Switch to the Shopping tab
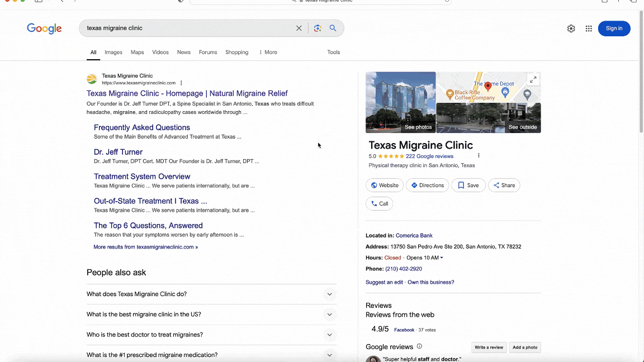Screen dimensions: 644x362 point(236,52)
